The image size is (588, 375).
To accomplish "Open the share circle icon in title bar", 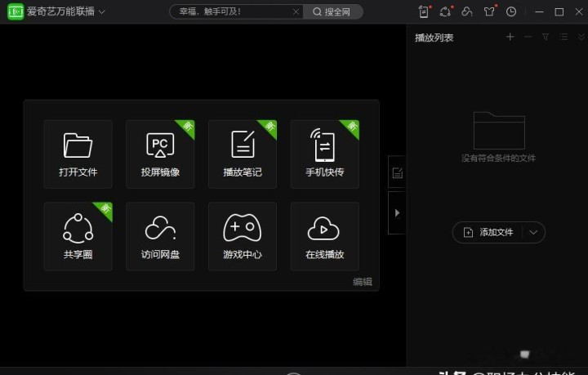I will click(446, 11).
